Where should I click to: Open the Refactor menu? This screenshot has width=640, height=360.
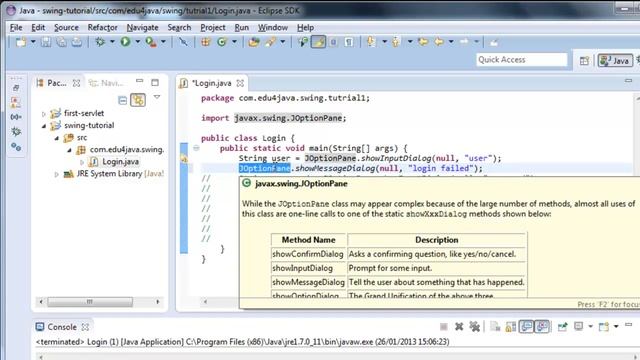[102, 27]
